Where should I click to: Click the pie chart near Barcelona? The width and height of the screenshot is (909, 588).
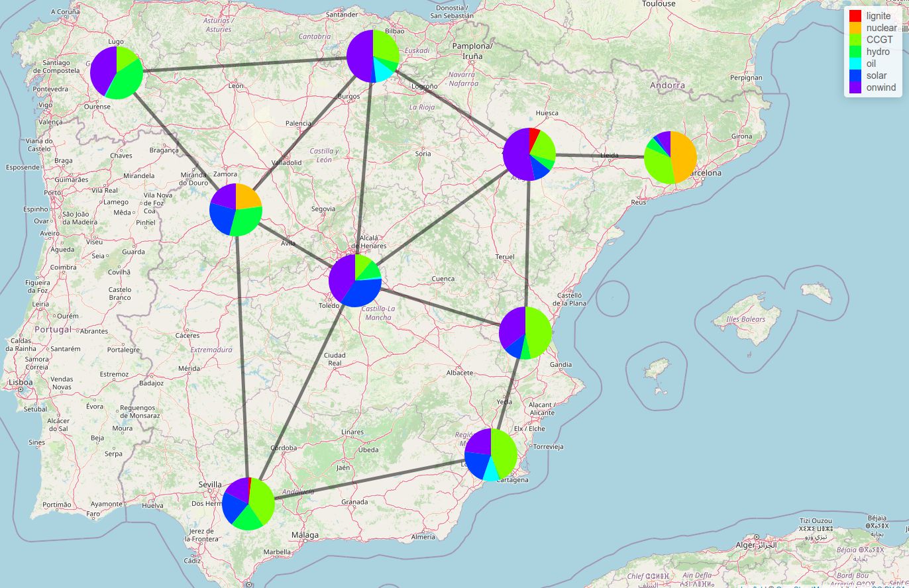pyautogui.click(x=670, y=158)
